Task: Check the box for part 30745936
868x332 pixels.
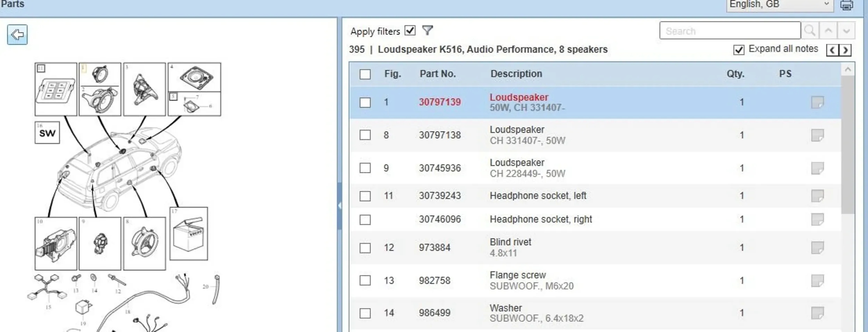Action: pyautogui.click(x=365, y=168)
